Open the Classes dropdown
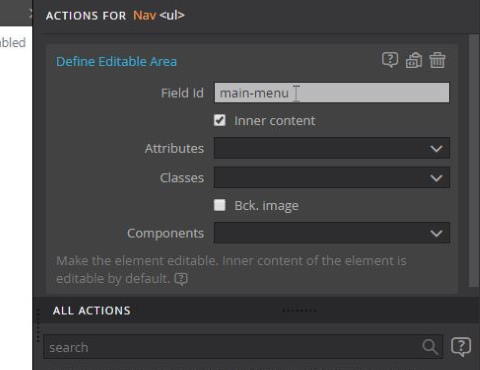 [332, 177]
